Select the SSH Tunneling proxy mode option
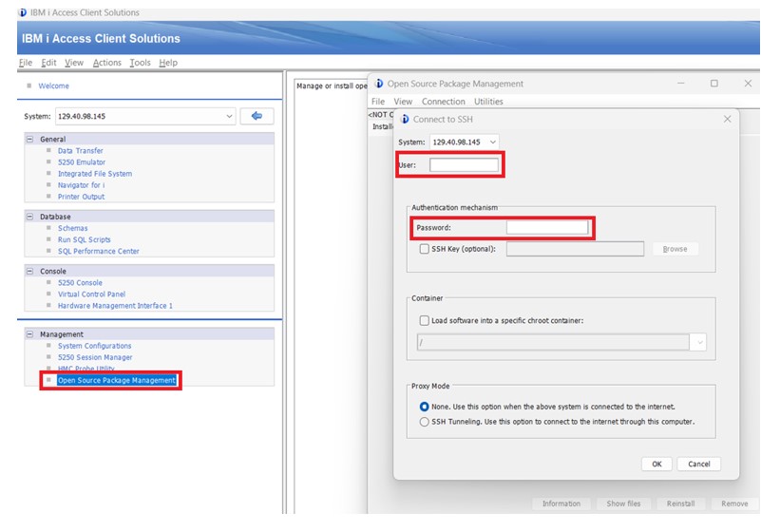This screenshot has width=780, height=532. pos(424,422)
